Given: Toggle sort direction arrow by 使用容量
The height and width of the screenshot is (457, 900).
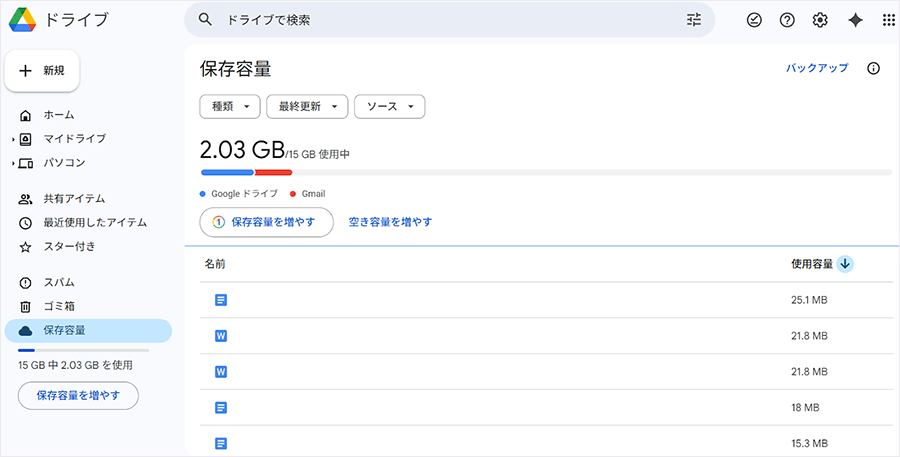Looking at the screenshot, I should click(845, 264).
